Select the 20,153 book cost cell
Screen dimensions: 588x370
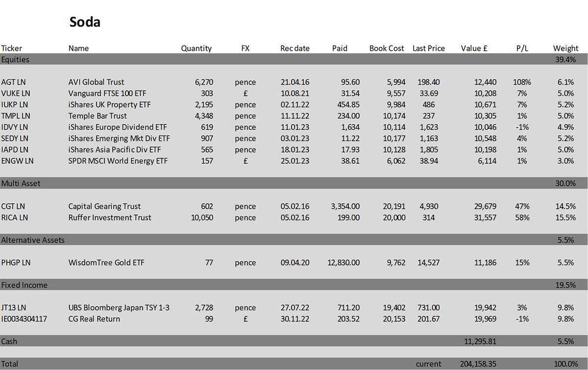coord(393,319)
